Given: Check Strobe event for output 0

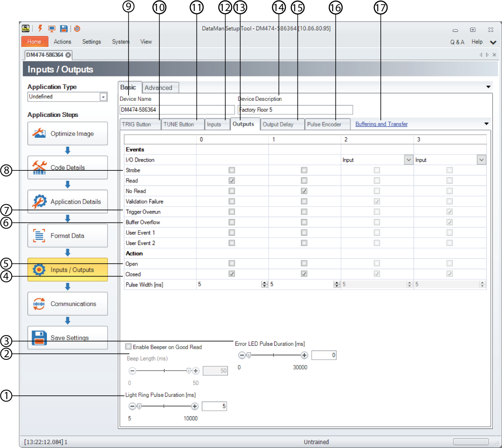Looking at the screenshot, I should (232, 170).
